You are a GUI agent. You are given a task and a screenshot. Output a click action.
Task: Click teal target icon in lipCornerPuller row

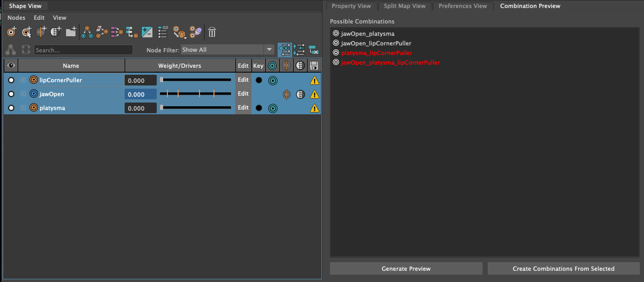pyautogui.click(x=272, y=80)
